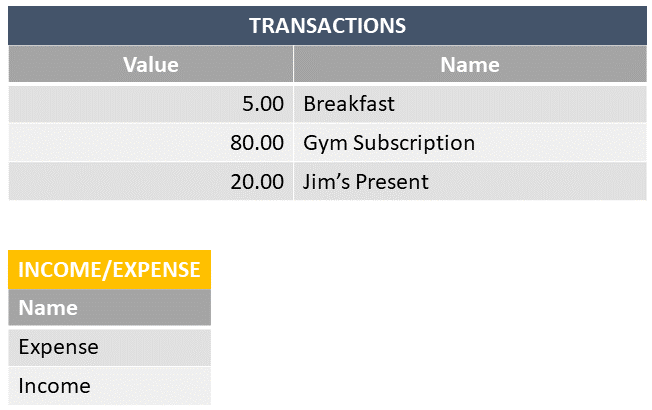
Task: Click the last row of the INCOME/EXPENSE table
Action: 55,386
